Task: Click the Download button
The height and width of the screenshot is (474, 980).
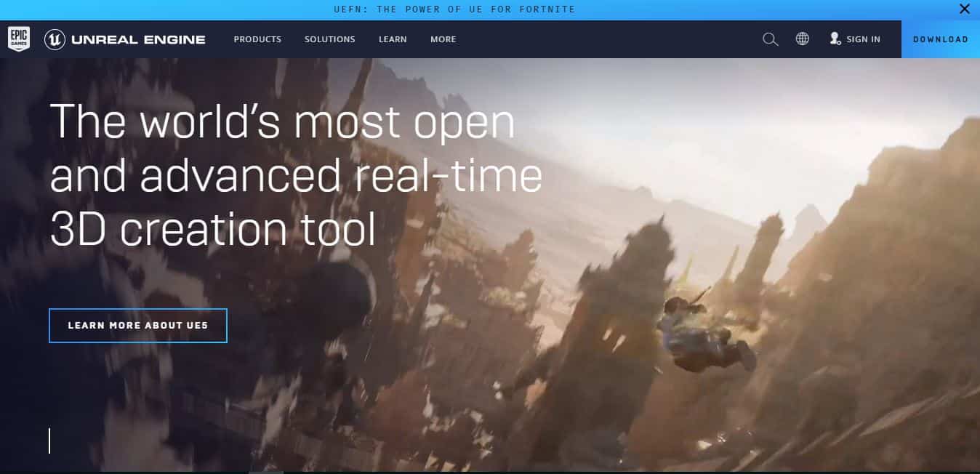Action: pyautogui.click(x=941, y=39)
